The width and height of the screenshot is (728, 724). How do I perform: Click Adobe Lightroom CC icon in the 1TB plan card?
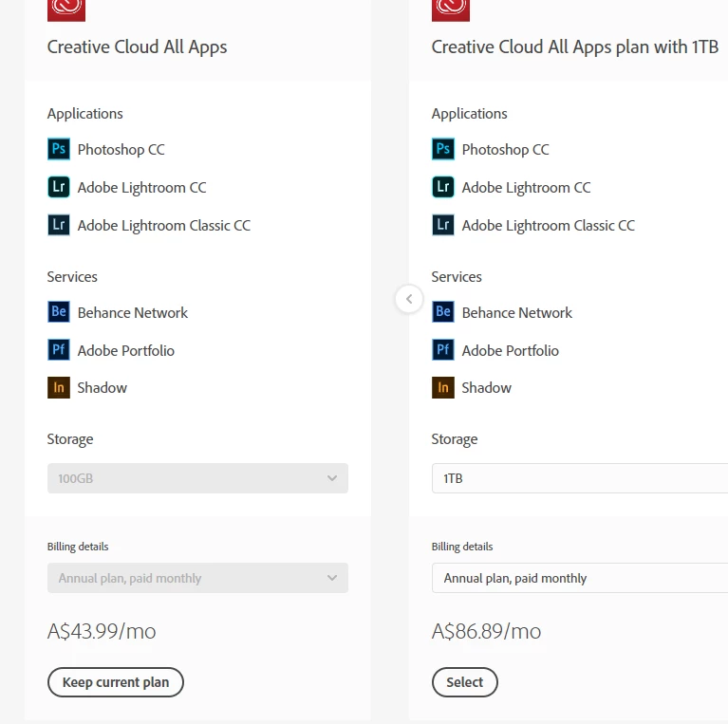[x=443, y=187]
